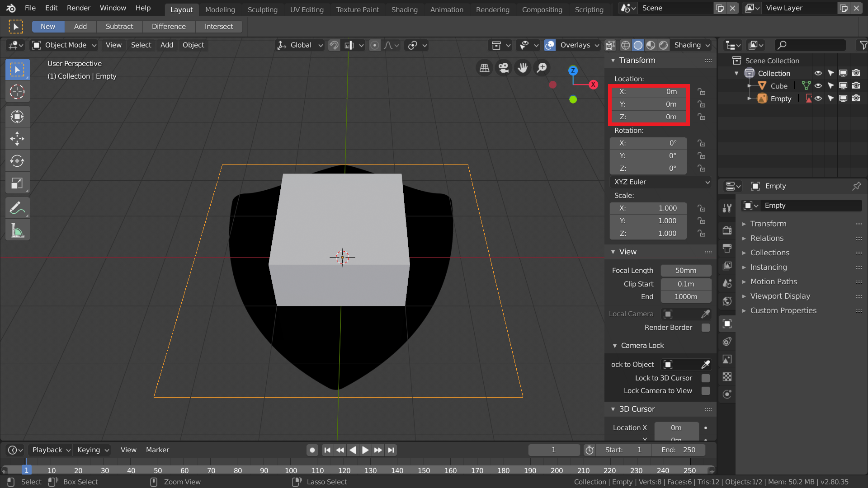Toggle Collection viewport visibility eye
868x488 pixels.
click(818, 73)
